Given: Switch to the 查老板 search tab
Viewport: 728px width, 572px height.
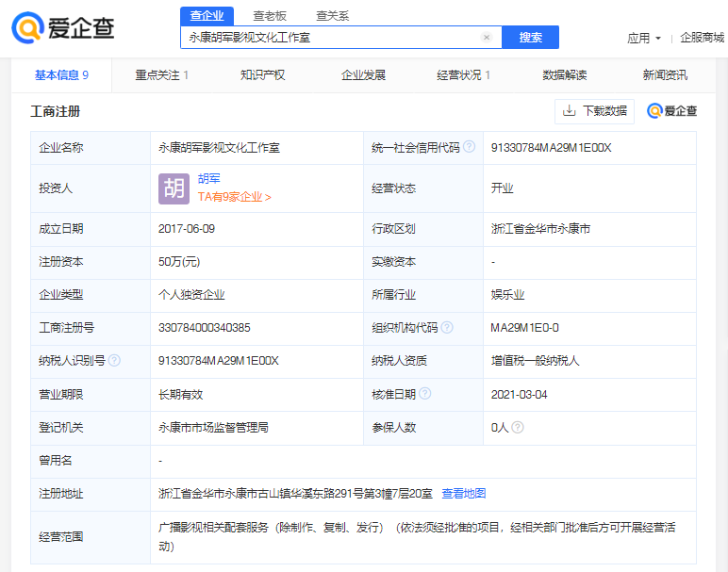Looking at the screenshot, I should (x=270, y=15).
